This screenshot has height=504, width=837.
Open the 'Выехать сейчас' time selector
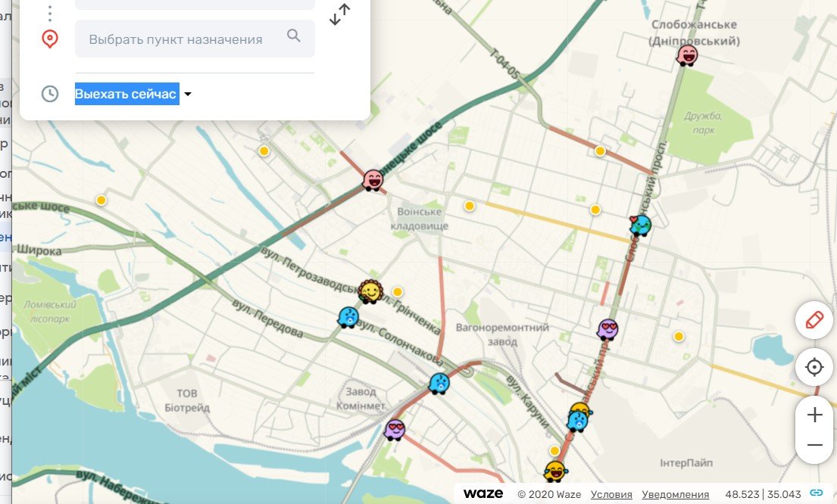126,94
